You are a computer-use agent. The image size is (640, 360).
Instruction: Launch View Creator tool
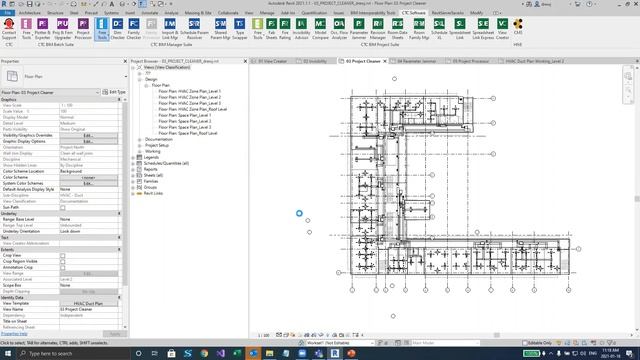[x=502, y=29]
